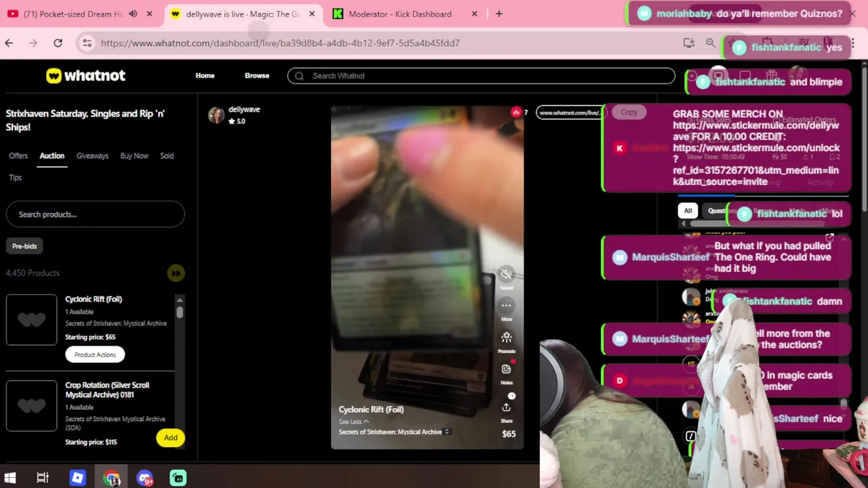Click the zoom magnifier icon in the address bar
The height and width of the screenshot is (488, 868).
click(711, 43)
